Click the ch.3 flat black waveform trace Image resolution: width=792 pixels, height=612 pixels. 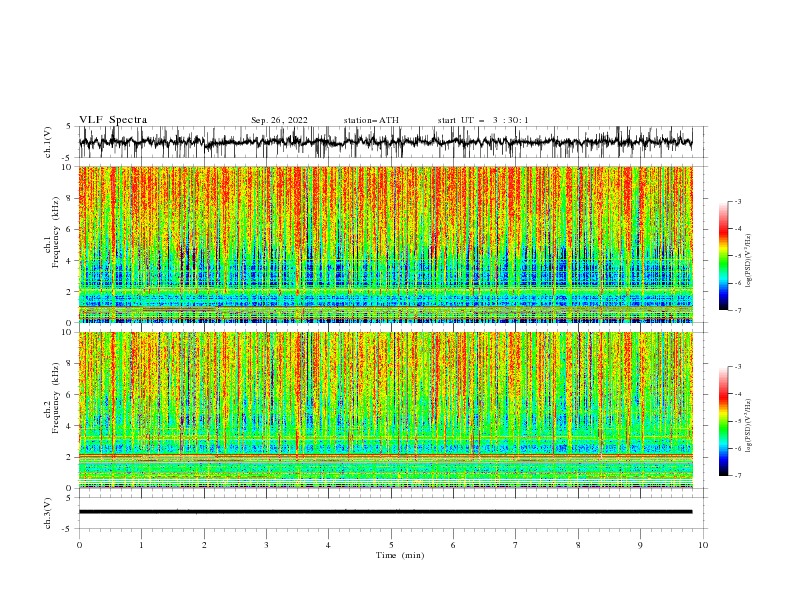click(385, 512)
